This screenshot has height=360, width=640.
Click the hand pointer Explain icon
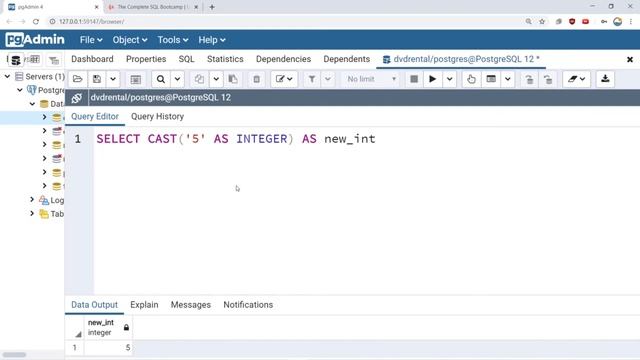pos(471,79)
